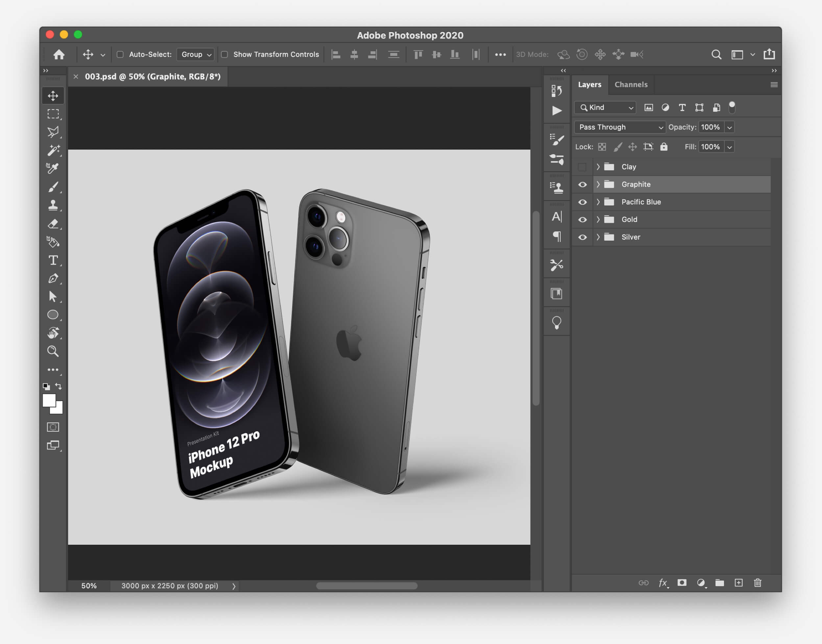Select the Zoom tool
This screenshot has width=822, height=644.
click(x=53, y=351)
